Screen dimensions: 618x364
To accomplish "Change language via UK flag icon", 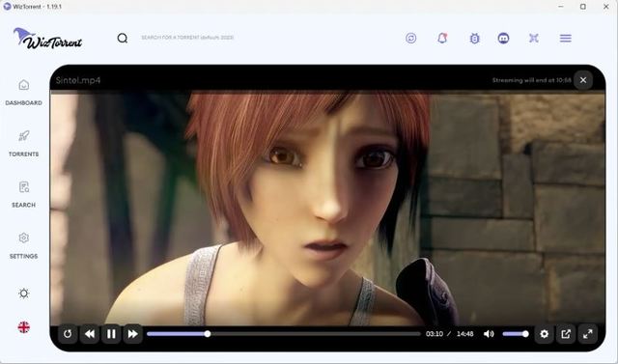I will pos(23,327).
